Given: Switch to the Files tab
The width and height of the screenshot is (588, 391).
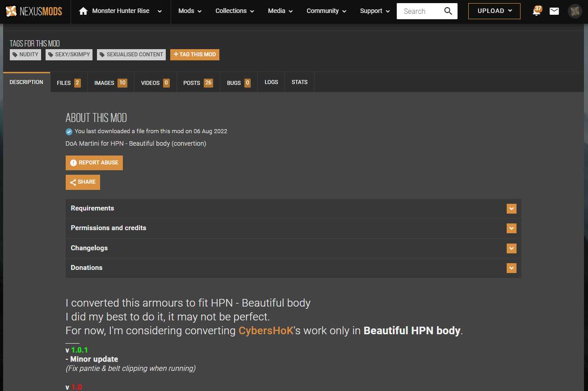Looking at the screenshot, I should point(69,83).
